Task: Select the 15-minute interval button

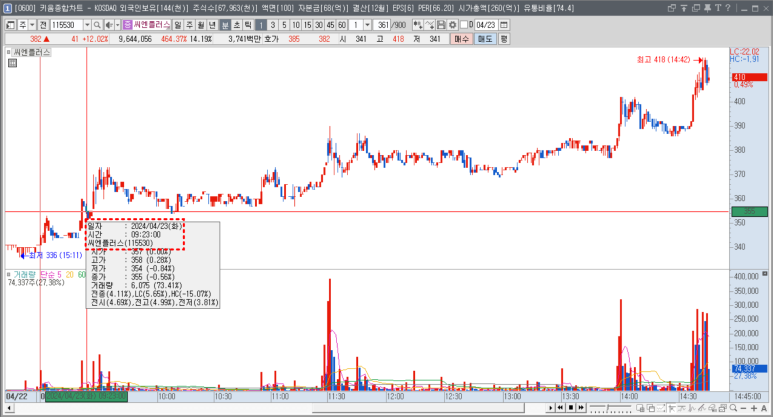Action: point(307,25)
